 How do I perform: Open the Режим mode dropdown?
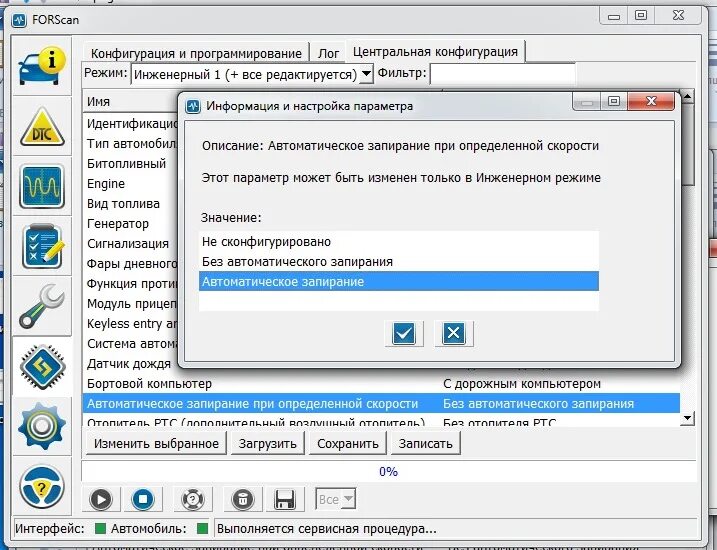click(x=366, y=74)
